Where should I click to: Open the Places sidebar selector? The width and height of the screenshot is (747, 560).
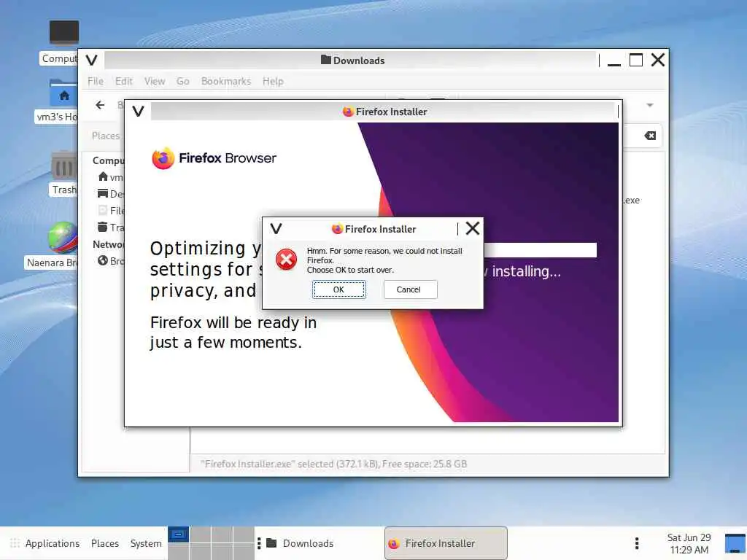coord(106,136)
